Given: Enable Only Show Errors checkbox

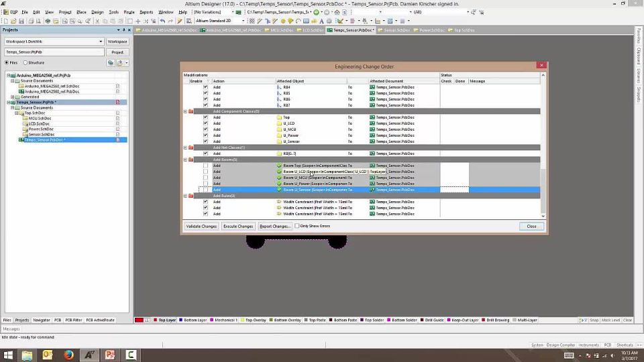Looking at the screenshot, I should 297,226.
